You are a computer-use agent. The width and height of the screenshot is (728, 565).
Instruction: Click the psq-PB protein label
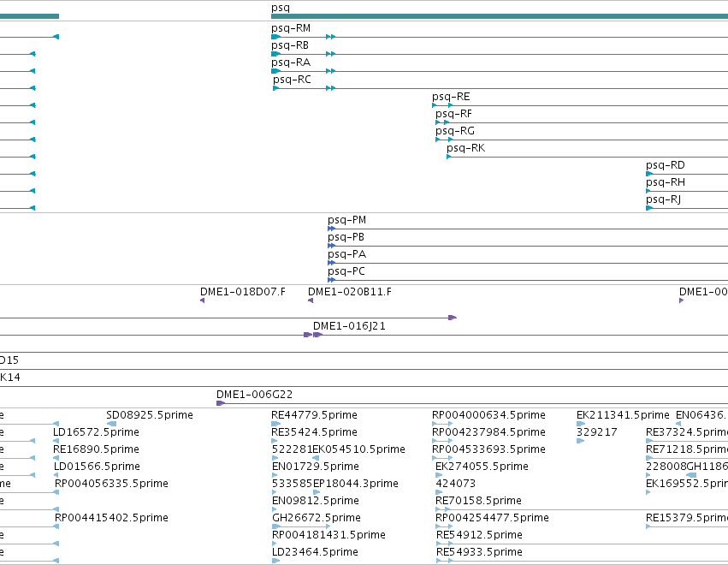(x=346, y=237)
